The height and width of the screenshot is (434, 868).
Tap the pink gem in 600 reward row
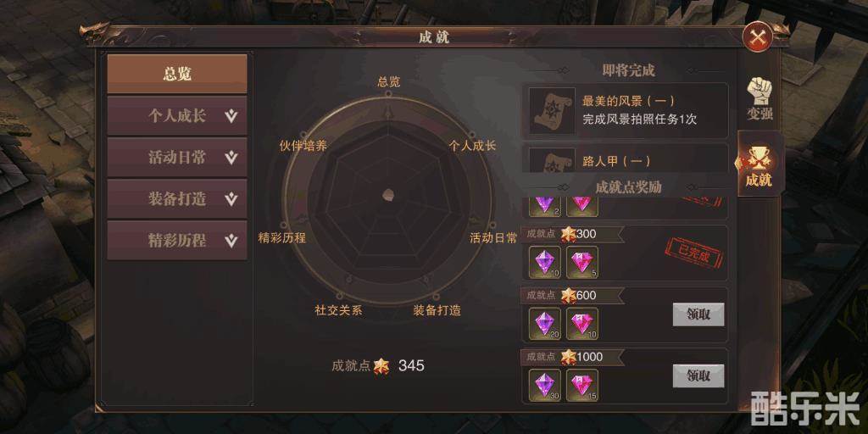click(581, 323)
